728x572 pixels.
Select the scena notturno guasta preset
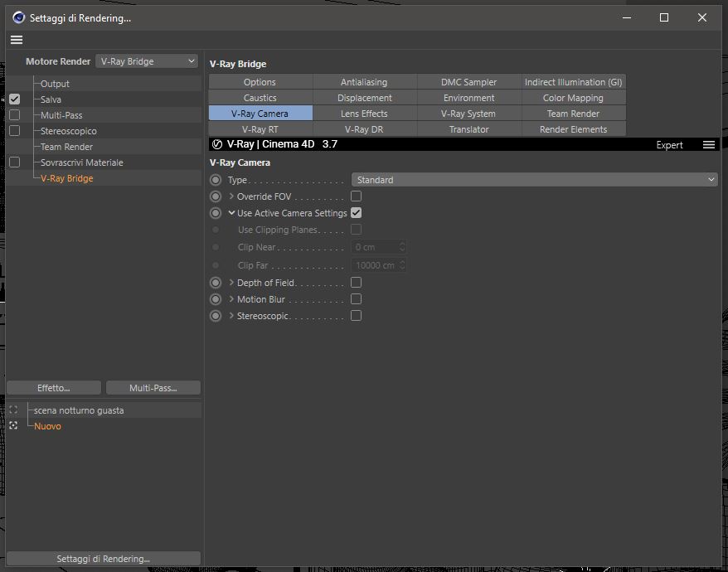tap(79, 410)
